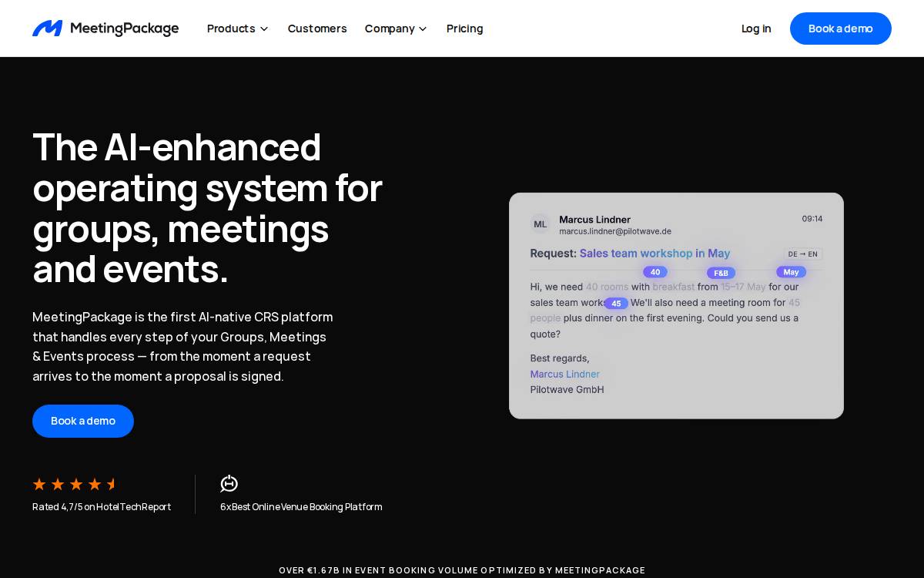
Task: Click the chevron beside Company
Action: point(422,29)
